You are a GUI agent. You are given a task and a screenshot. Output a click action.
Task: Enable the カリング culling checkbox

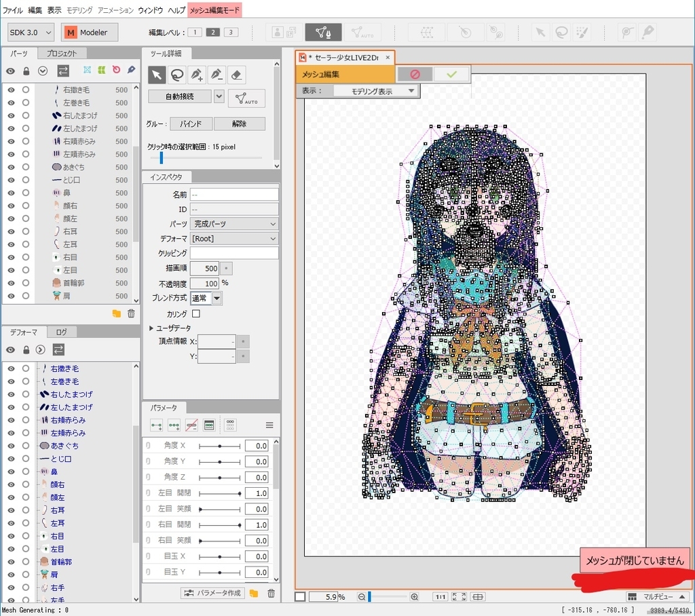pyautogui.click(x=196, y=313)
